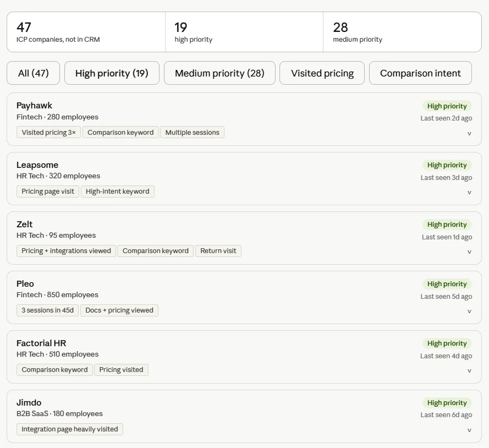Screen dimensions: 489x448
Task: Click Zelt's 'Return visit' tag
Action: 218,251
